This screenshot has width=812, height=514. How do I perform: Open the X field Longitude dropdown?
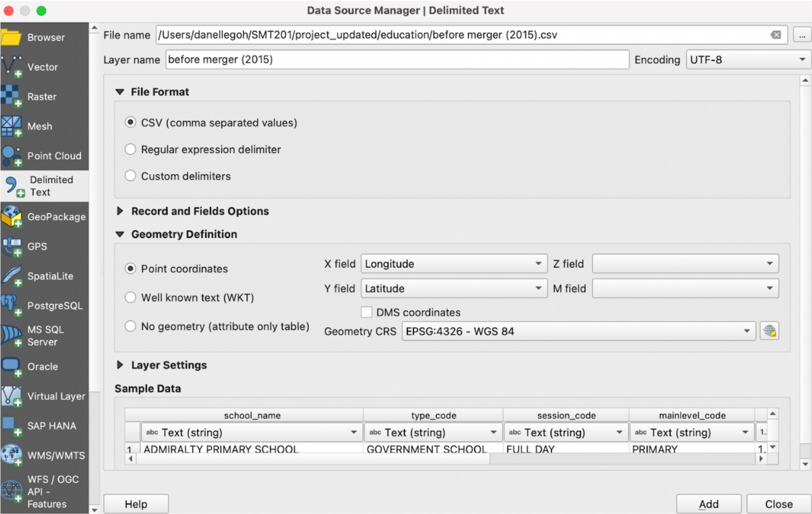pyautogui.click(x=453, y=264)
